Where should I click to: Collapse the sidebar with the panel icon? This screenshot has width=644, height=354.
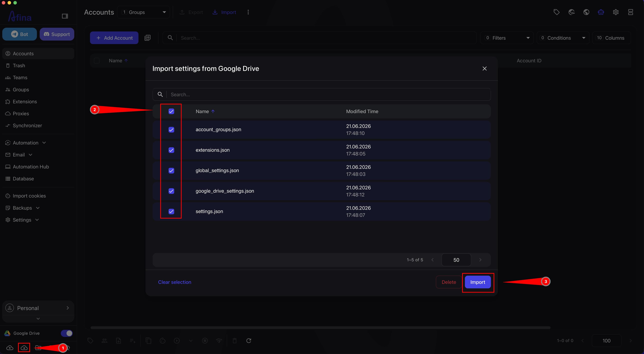coord(65,16)
